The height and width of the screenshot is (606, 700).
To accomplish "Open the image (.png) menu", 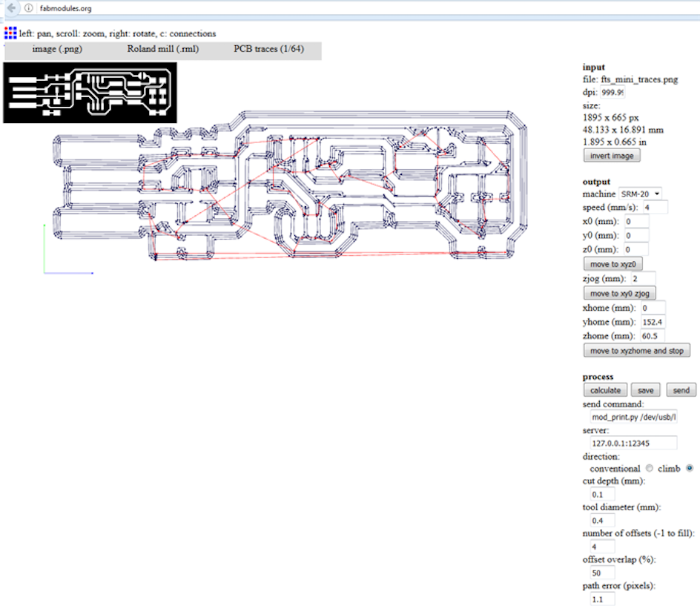I will point(57,49).
